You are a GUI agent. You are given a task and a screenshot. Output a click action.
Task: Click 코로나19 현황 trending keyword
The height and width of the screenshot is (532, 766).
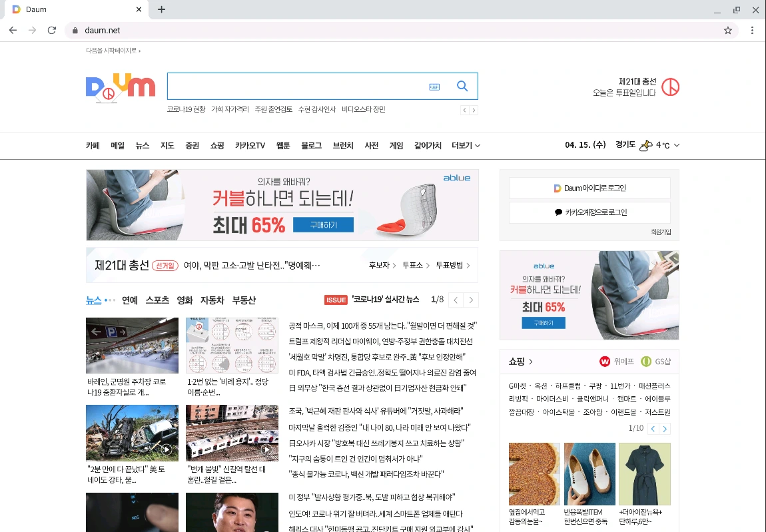[186, 109]
